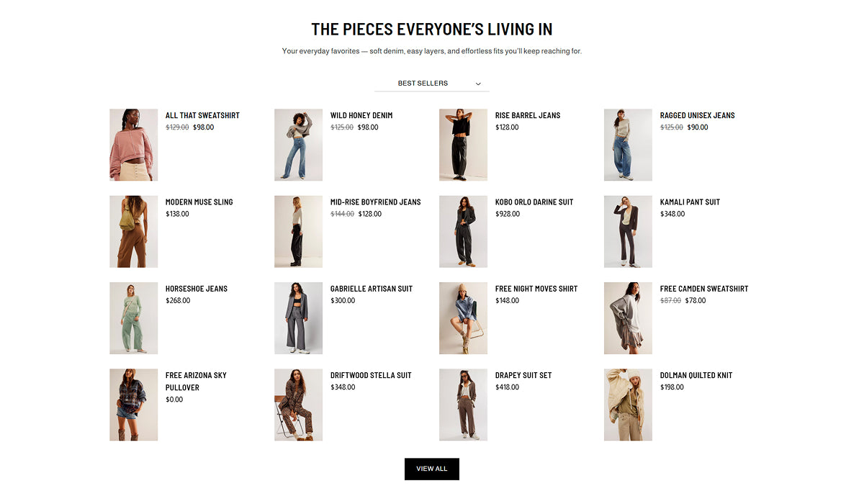Click the GABRIELLE ARTISAN SUIT image
864x504 pixels.
298,318
